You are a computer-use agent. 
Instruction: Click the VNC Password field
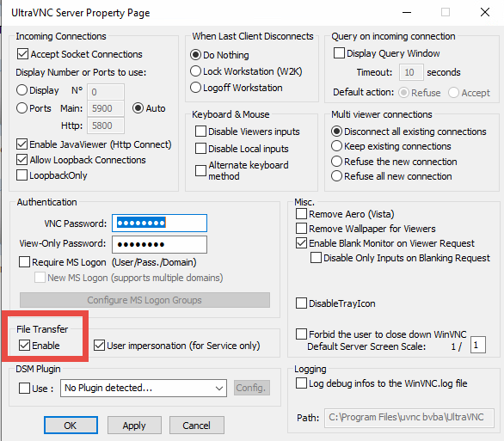click(159, 223)
